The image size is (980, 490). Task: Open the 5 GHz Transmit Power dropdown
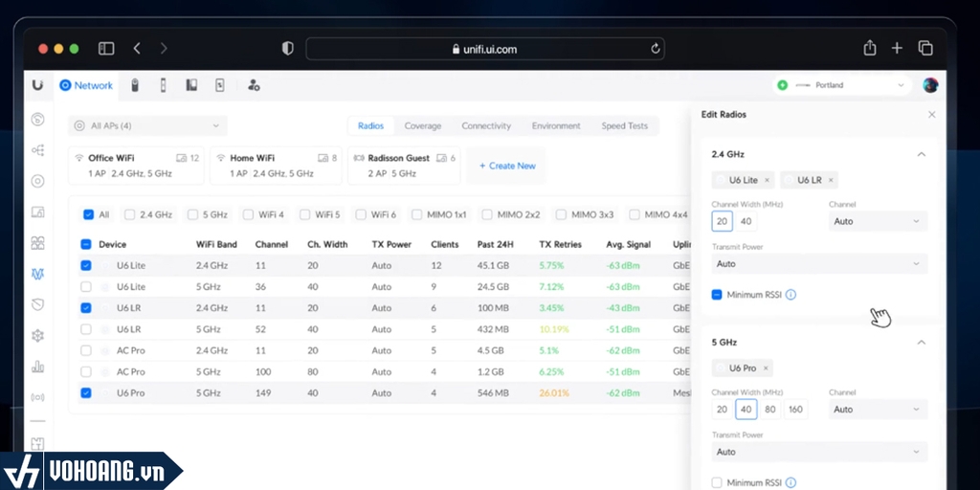tap(819, 452)
